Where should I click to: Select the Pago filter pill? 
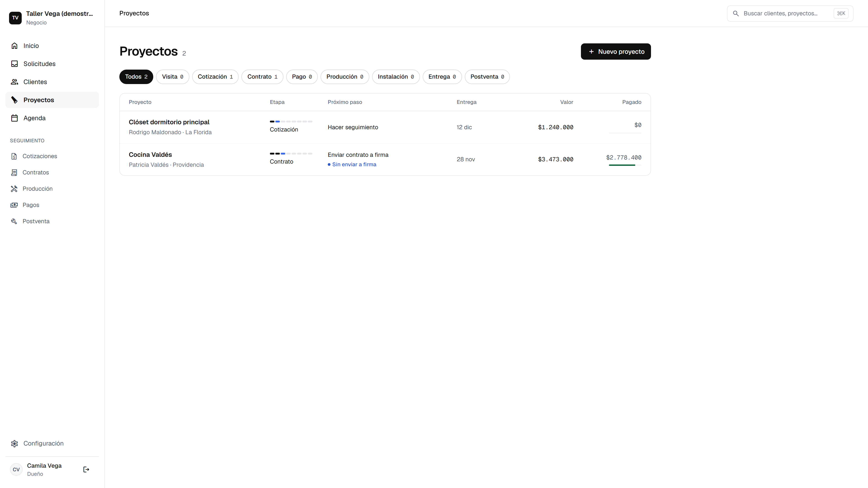302,77
